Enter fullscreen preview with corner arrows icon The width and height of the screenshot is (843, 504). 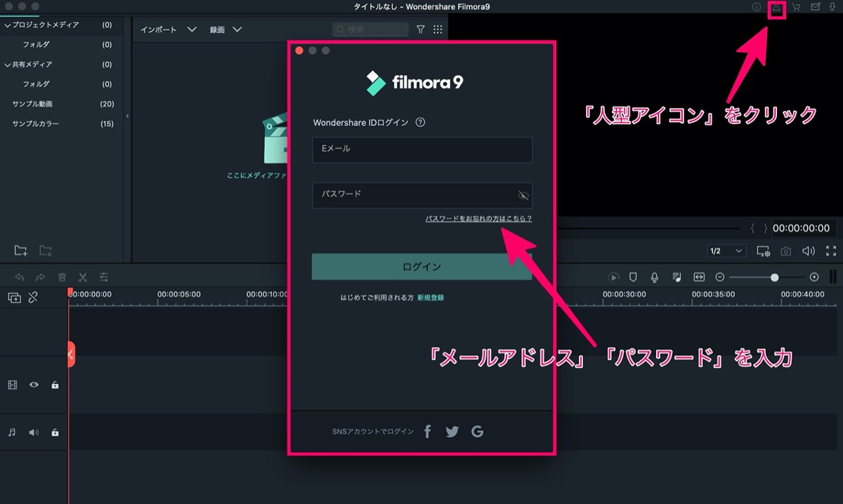pos(831,251)
